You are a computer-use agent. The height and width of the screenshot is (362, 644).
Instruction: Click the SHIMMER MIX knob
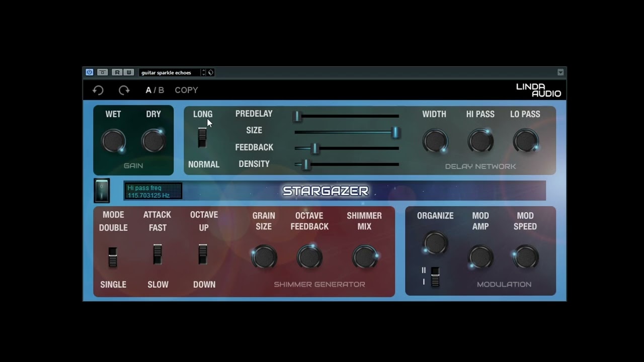point(365,257)
